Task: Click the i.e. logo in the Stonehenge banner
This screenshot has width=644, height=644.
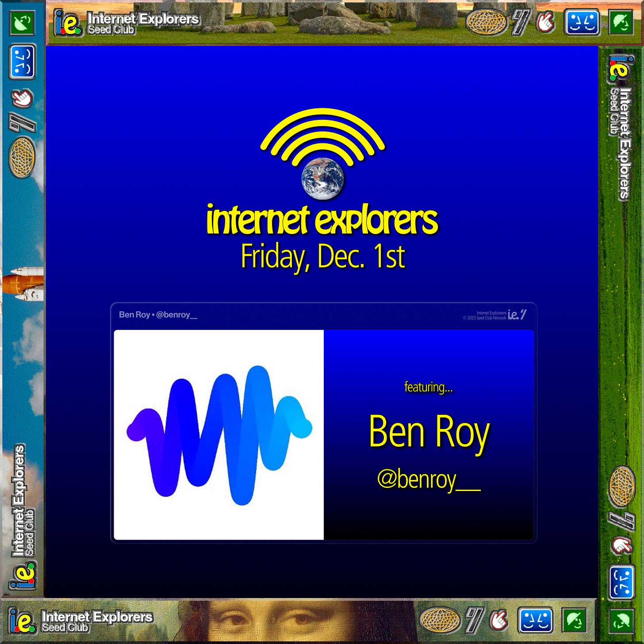Action: pyautogui.click(x=68, y=23)
